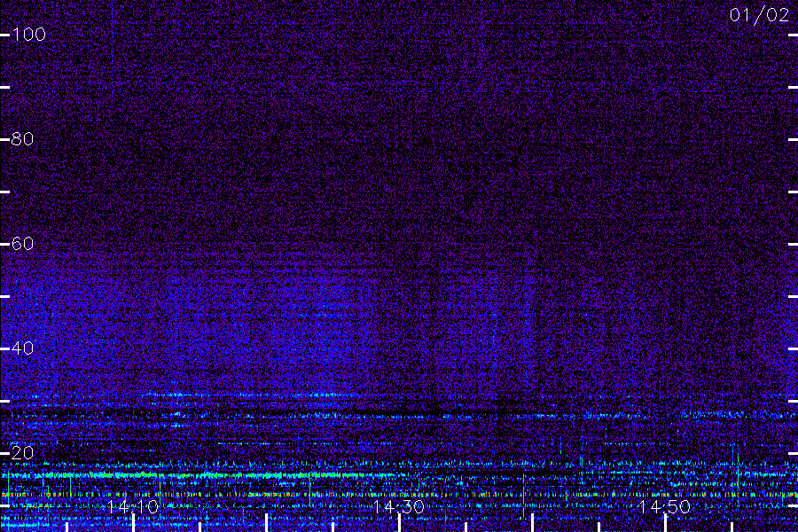This screenshot has height=532, width=798.
Task: Select the 14:50 time axis label
Action: click(665, 506)
